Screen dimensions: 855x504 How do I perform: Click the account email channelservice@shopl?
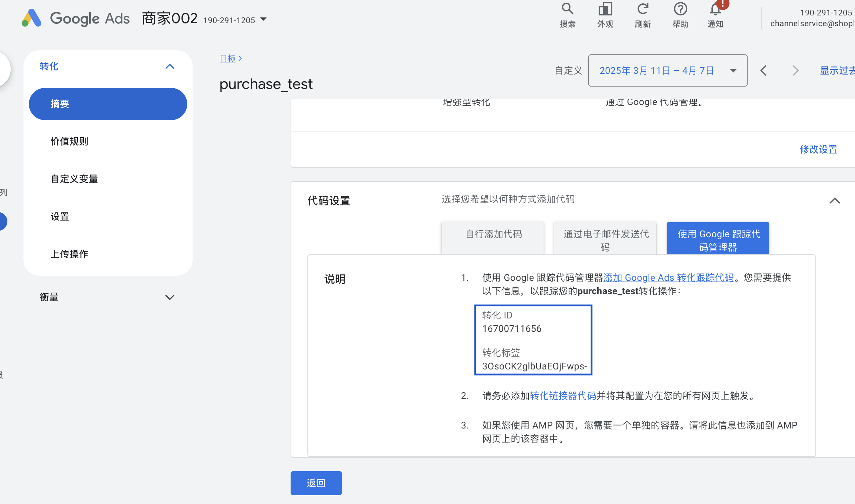pos(813,23)
